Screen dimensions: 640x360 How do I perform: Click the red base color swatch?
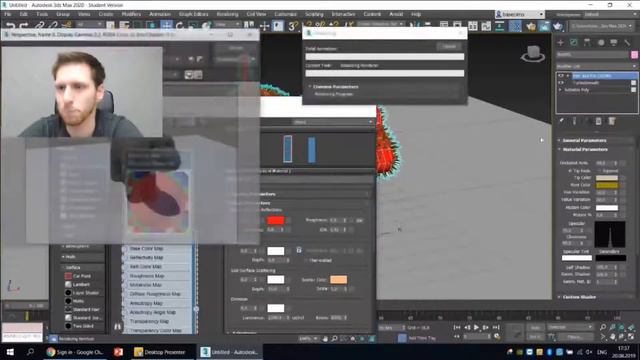(x=276, y=220)
